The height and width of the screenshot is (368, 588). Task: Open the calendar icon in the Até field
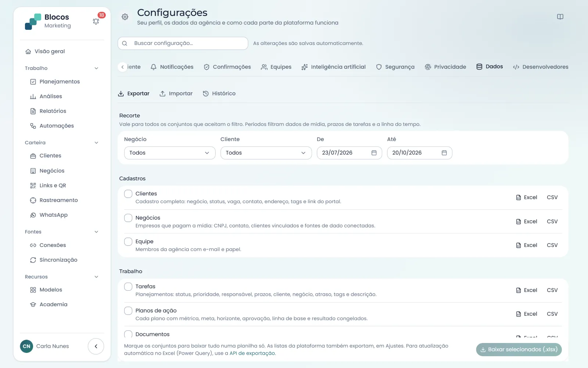pos(444,153)
